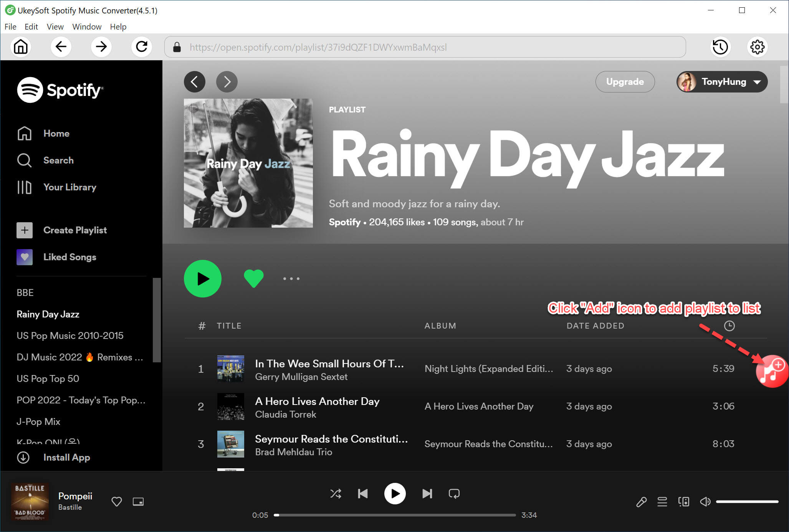
Task: Click the more options ellipsis on playlist
Action: [290, 278]
